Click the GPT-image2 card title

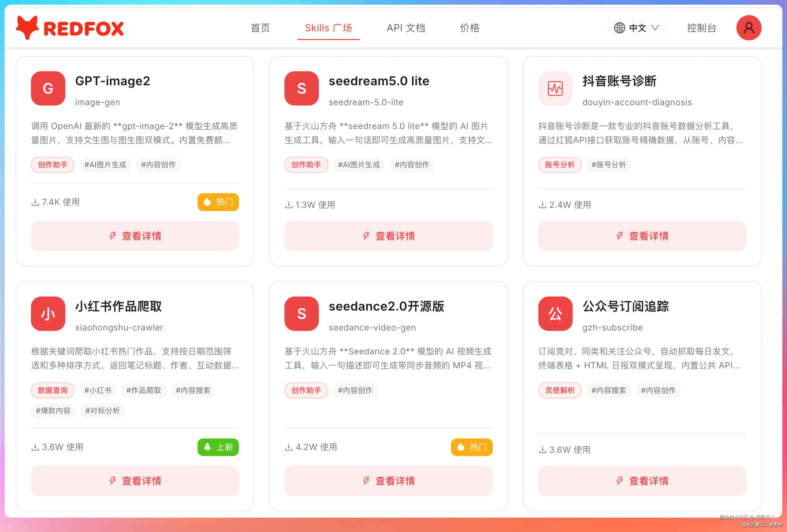[x=112, y=81]
